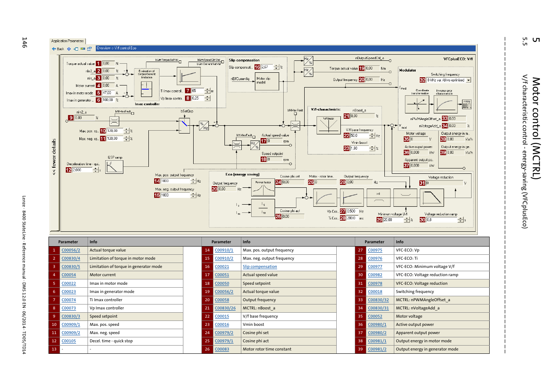Adjust the Ti Imax controller spinner

coord(207,91)
